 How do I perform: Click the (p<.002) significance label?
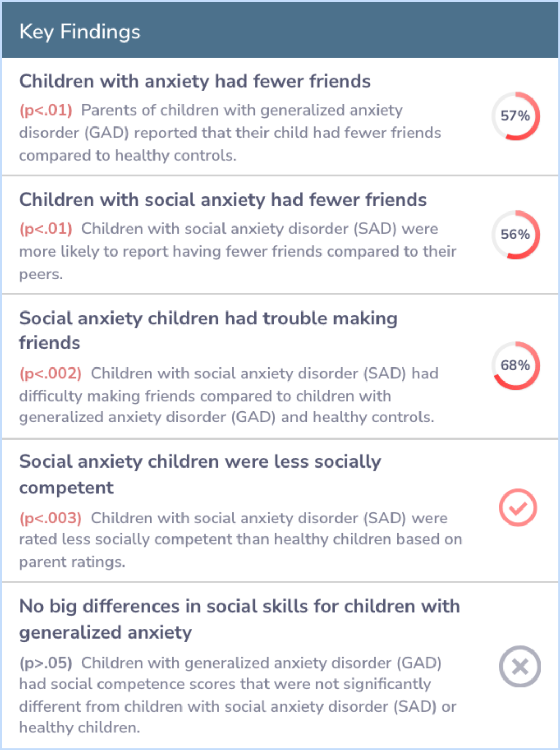pyautogui.click(x=50, y=374)
